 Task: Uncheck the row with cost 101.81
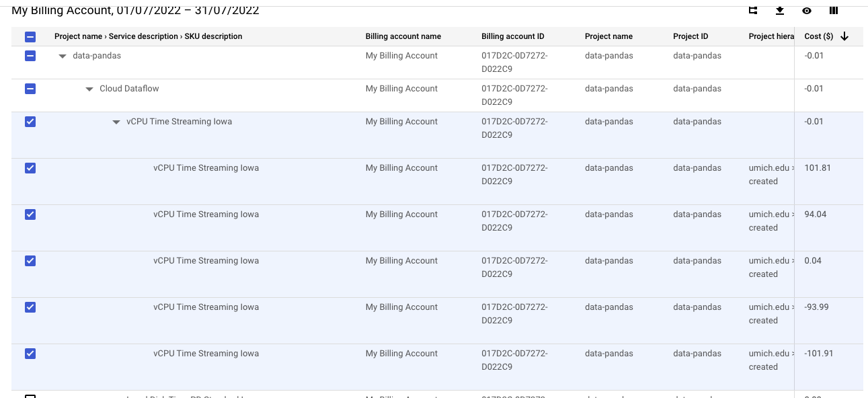click(x=30, y=168)
